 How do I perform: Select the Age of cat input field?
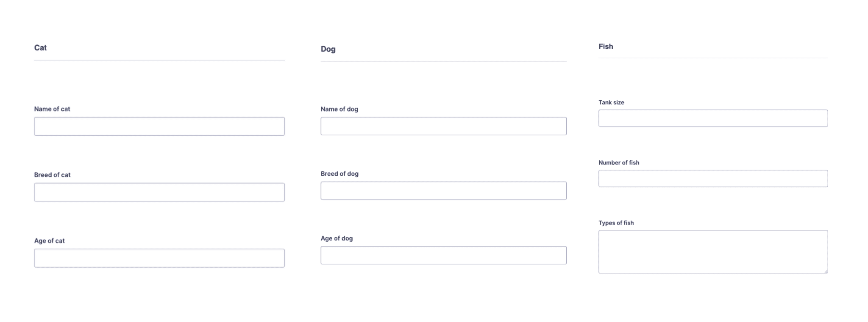(159, 258)
